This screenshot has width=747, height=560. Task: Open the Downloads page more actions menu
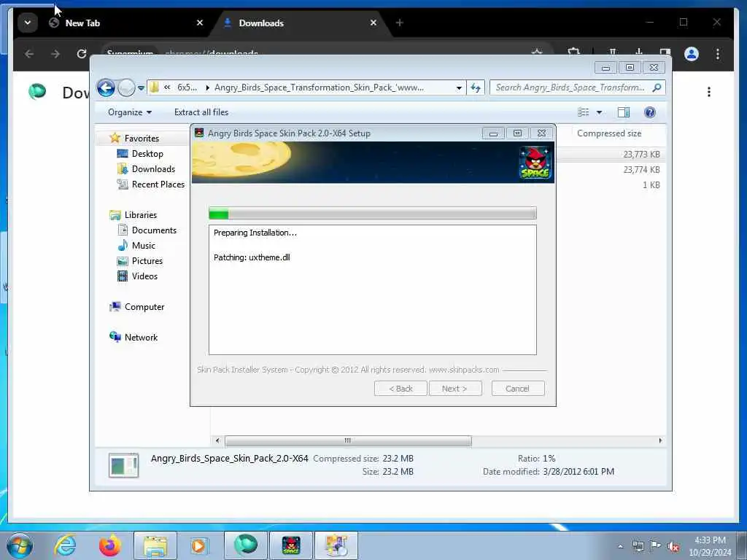[x=709, y=92]
